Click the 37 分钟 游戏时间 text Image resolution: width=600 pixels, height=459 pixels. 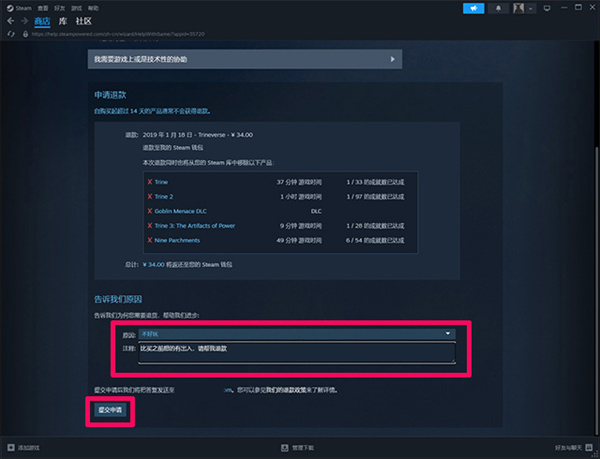click(299, 182)
